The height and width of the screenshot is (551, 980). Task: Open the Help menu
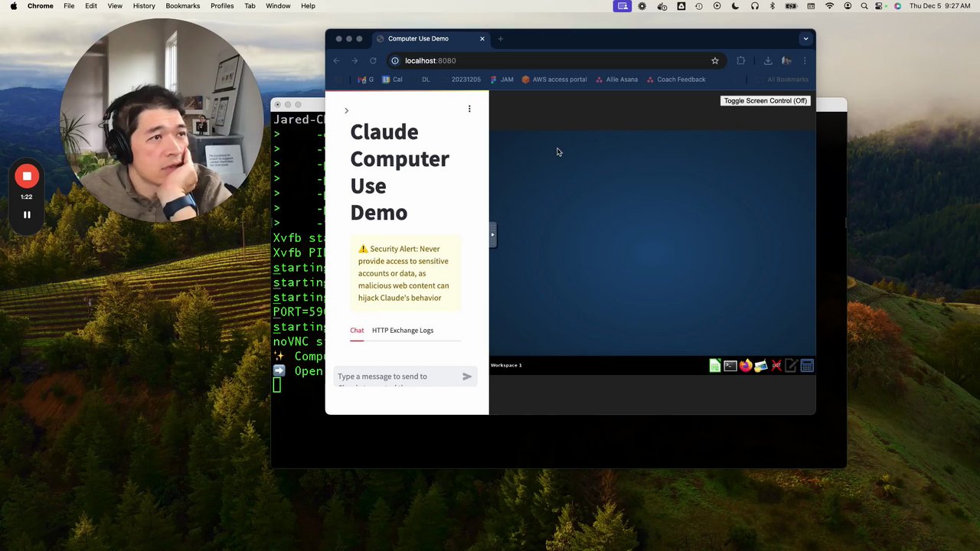308,6
